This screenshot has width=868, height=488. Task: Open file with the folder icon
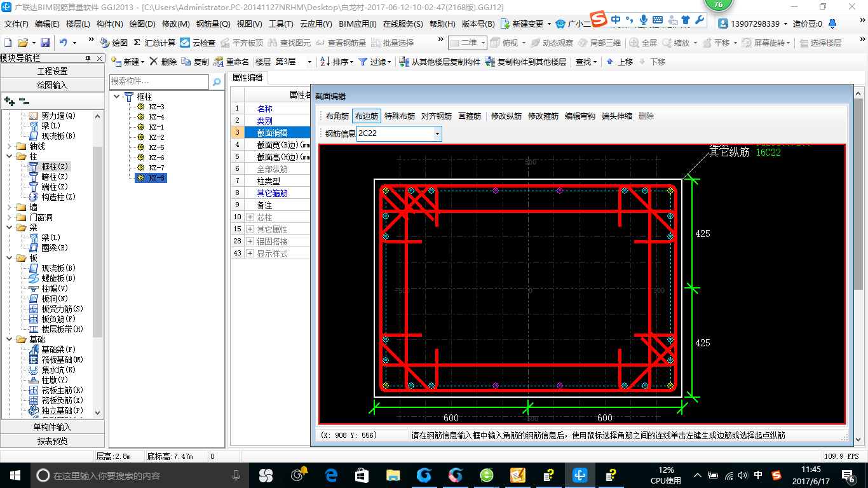22,43
